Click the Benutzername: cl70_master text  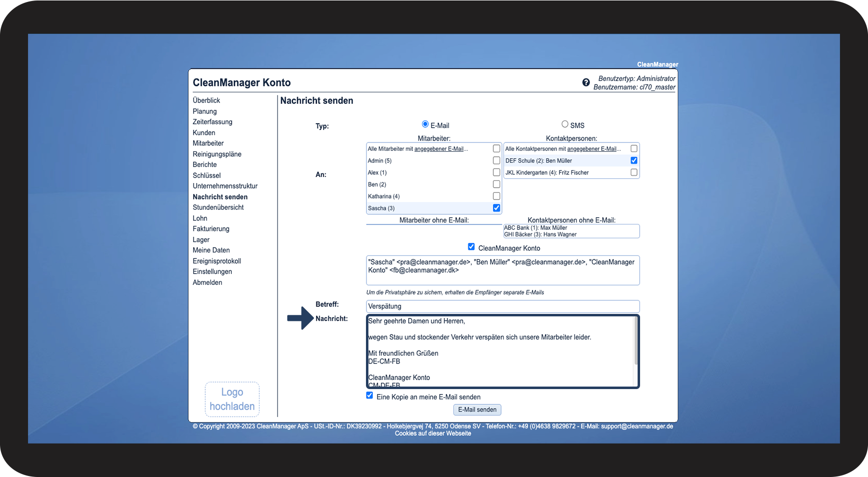[634, 87]
